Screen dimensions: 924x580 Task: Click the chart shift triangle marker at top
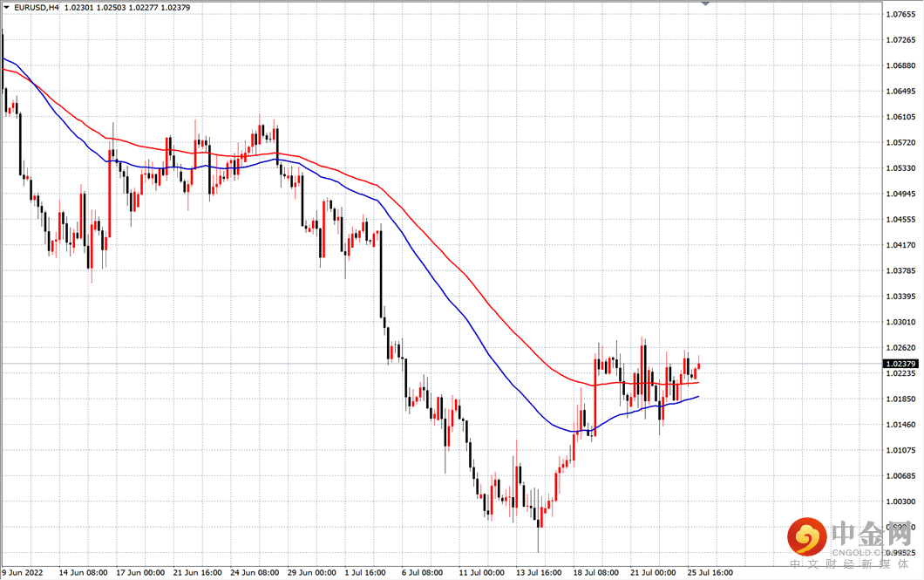pos(705,3)
